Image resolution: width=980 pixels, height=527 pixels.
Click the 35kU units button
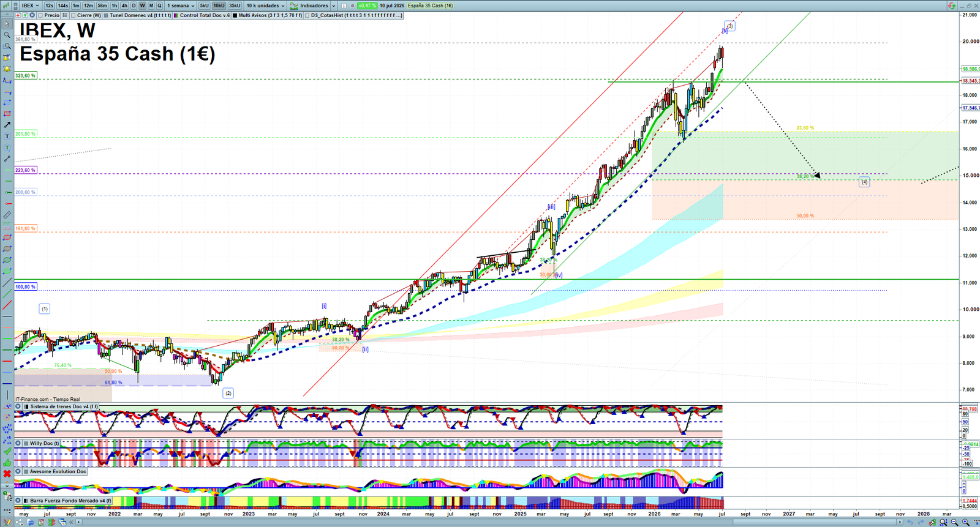[235, 6]
